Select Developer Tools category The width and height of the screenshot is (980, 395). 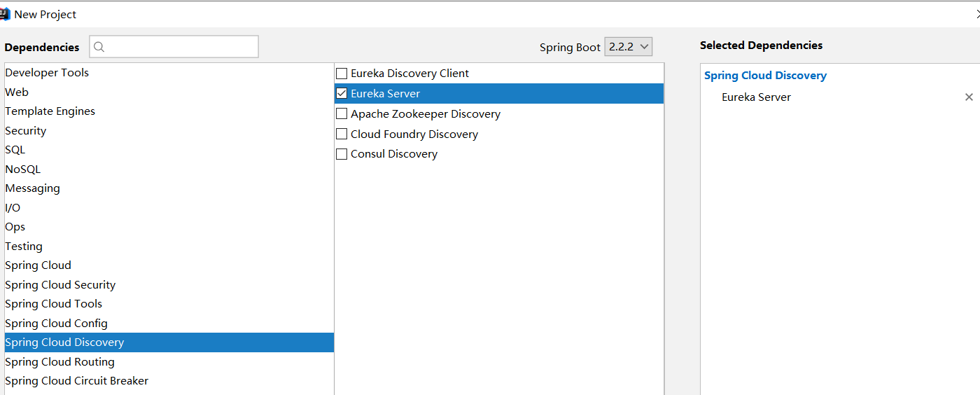[x=169, y=73]
